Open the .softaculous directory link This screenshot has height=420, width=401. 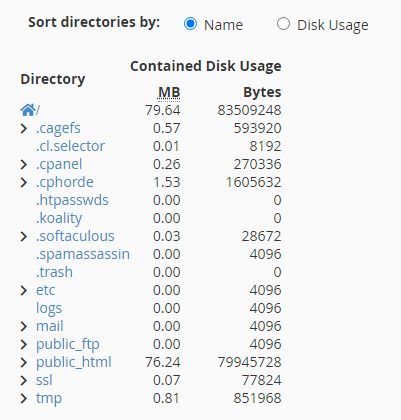[x=75, y=236]
